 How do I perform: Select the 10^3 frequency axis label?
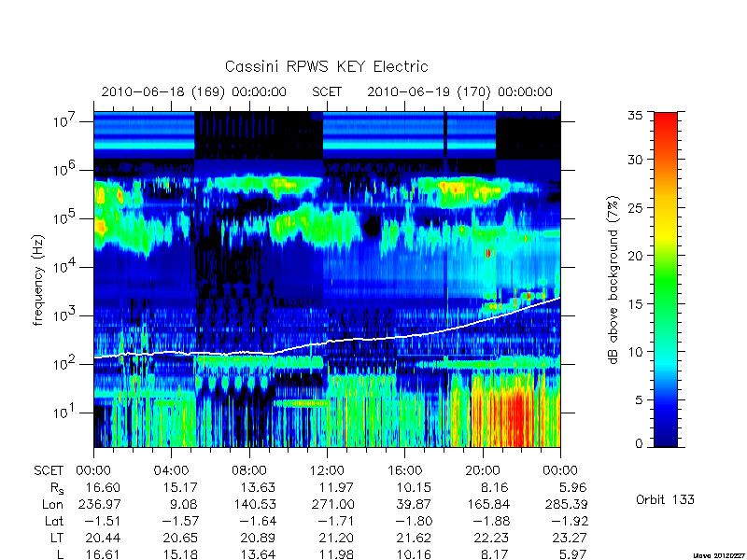point(65,315)
